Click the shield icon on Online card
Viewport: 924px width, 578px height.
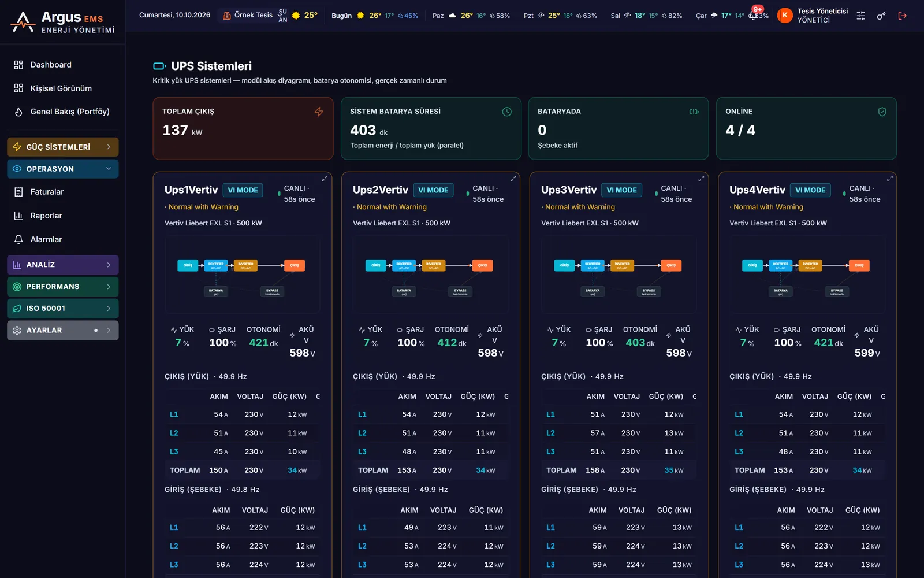tap(882, 112)
